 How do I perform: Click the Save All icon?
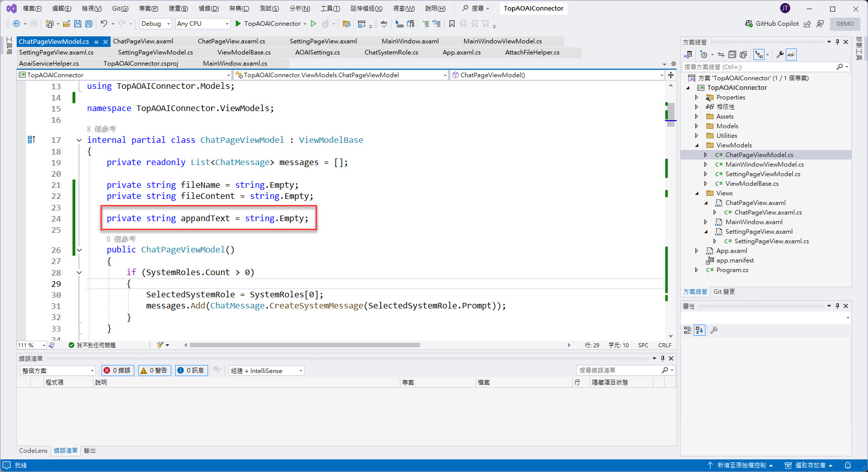click(89, 24)
